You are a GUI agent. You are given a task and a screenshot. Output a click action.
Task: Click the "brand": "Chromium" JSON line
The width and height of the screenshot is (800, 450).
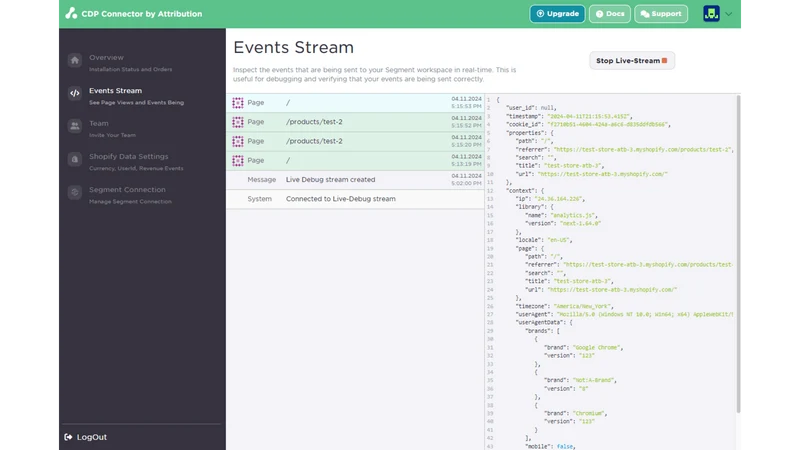pyautogui.click(x=576, y=413)
